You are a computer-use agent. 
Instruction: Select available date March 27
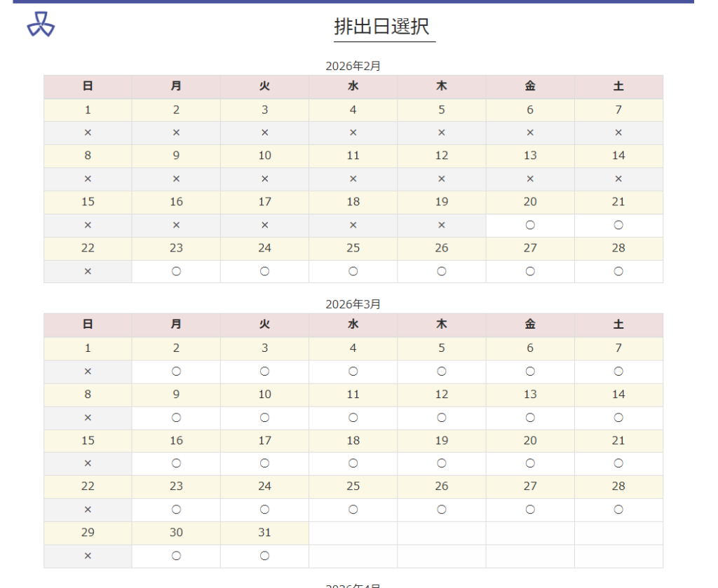[x=530, y=510]
